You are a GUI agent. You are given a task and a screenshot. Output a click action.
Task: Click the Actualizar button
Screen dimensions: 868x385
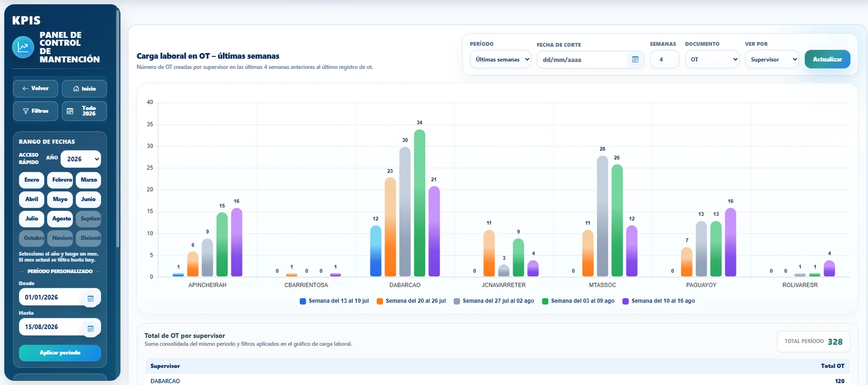tap(827, 59)
